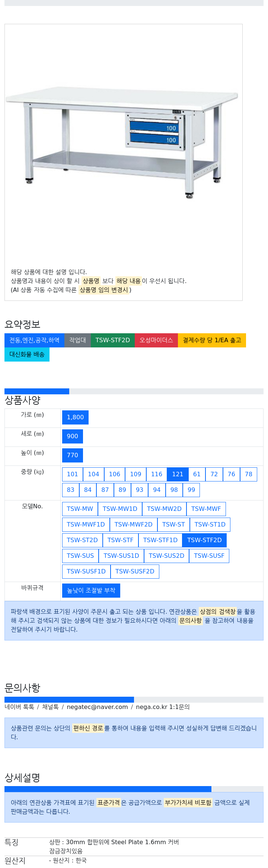Select the 900 depth option
Screen dimensions: 268x868
click(73, 436)
